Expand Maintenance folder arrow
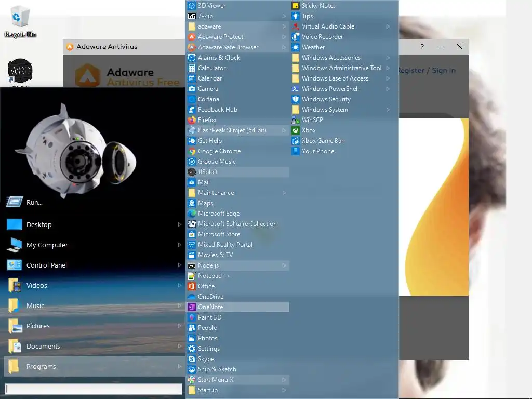Viewport: 532px width, 399px height. (x=284, y=193)
